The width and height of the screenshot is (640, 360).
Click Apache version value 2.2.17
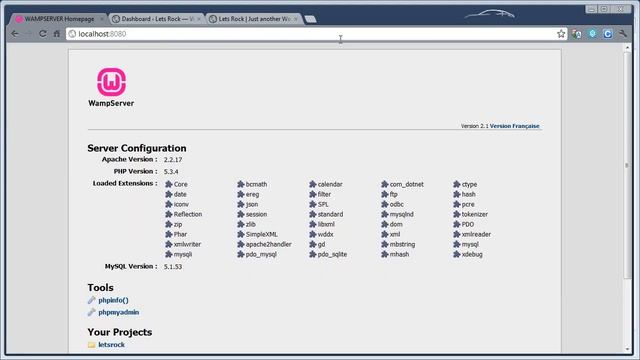[173, 160]
